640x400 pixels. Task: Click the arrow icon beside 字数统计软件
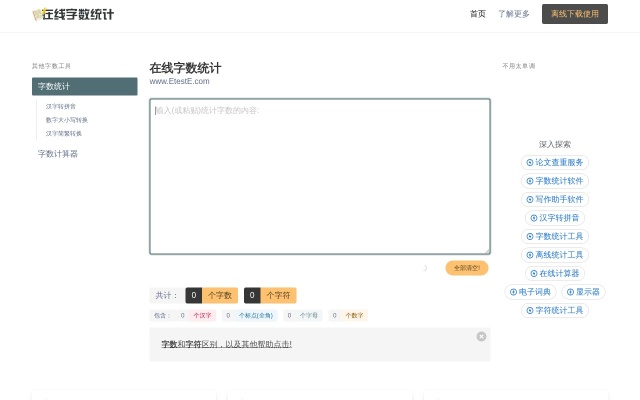pos(530,181)
